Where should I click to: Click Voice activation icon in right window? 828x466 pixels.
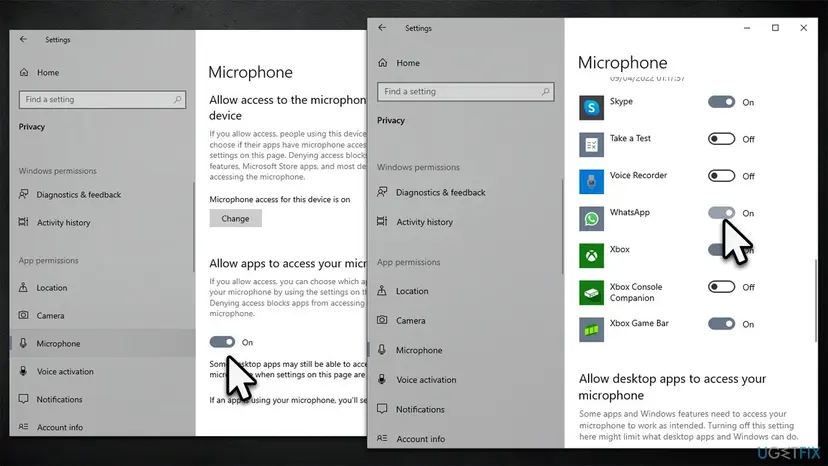click(x=382, y=379)
